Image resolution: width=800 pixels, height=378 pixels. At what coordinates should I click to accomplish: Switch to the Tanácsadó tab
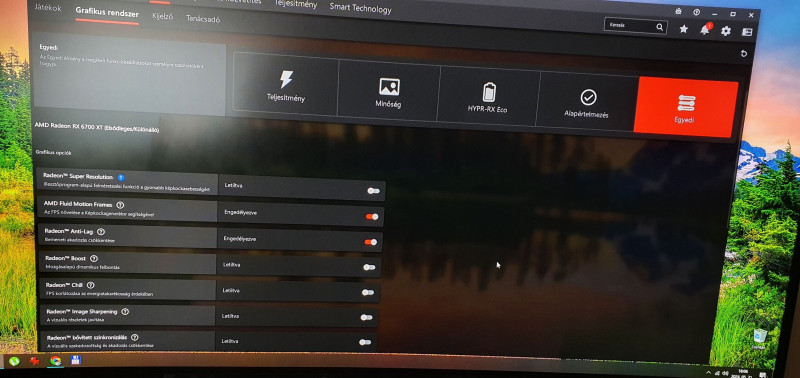(x=203, y=19)
